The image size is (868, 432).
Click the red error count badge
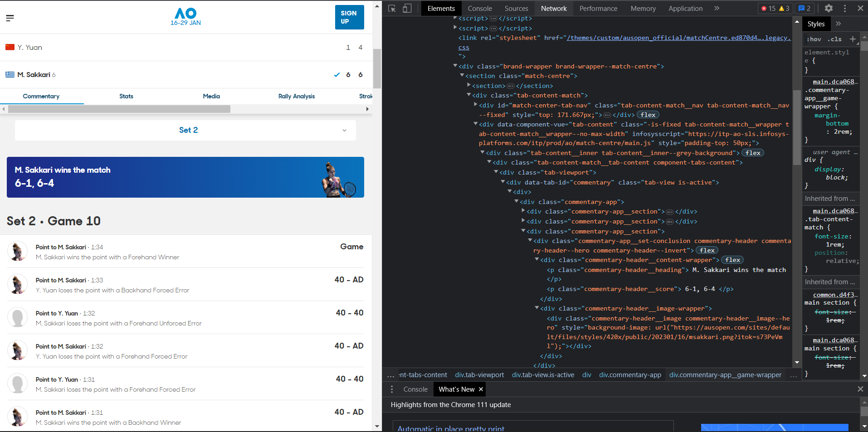tap(768, 8)
